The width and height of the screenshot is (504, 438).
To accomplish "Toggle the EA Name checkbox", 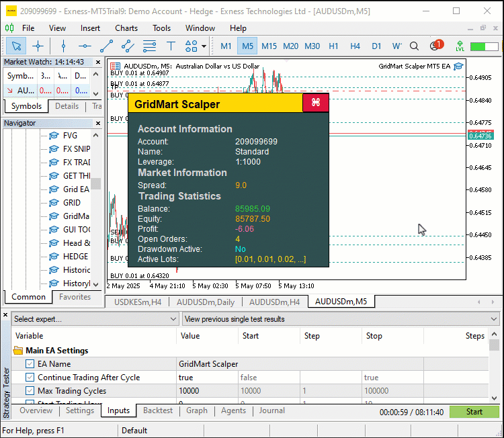I will pyautogui.click(x=30, y=363).
